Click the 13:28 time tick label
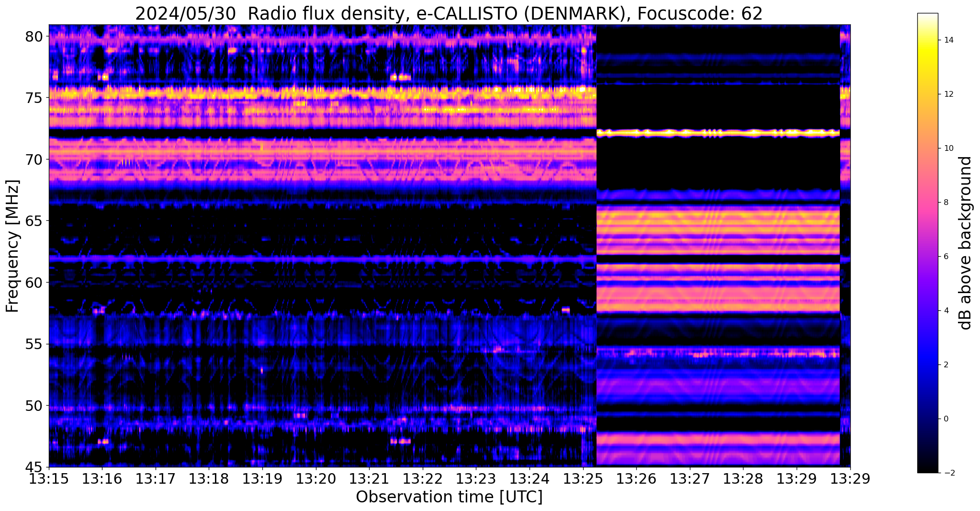The image size is (980, 511). coord(743,479)
